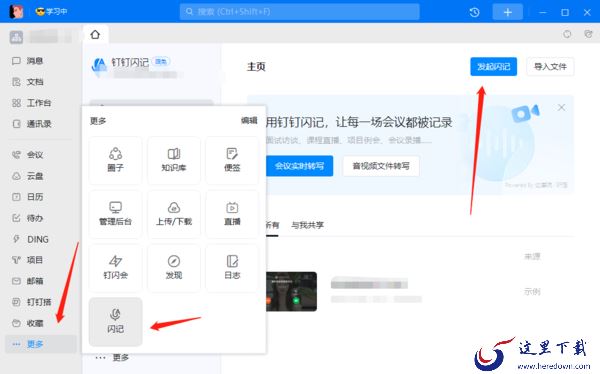The image size is (600, 374).
Task: Open history clock icon in title bar
Action: [474, 12]
